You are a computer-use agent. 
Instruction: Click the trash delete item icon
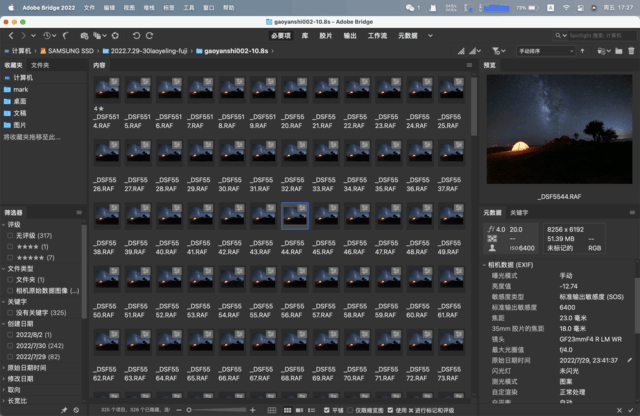pyautogui.click(x=631, y=51)
